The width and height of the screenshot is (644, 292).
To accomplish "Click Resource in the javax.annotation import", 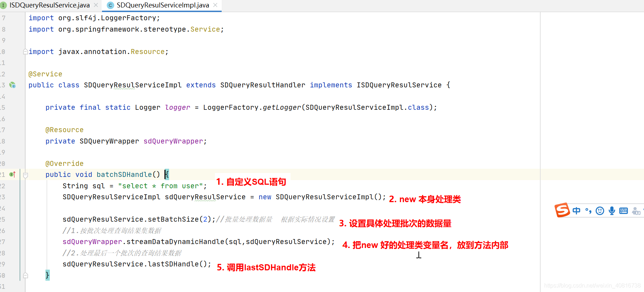I will 148,52.
